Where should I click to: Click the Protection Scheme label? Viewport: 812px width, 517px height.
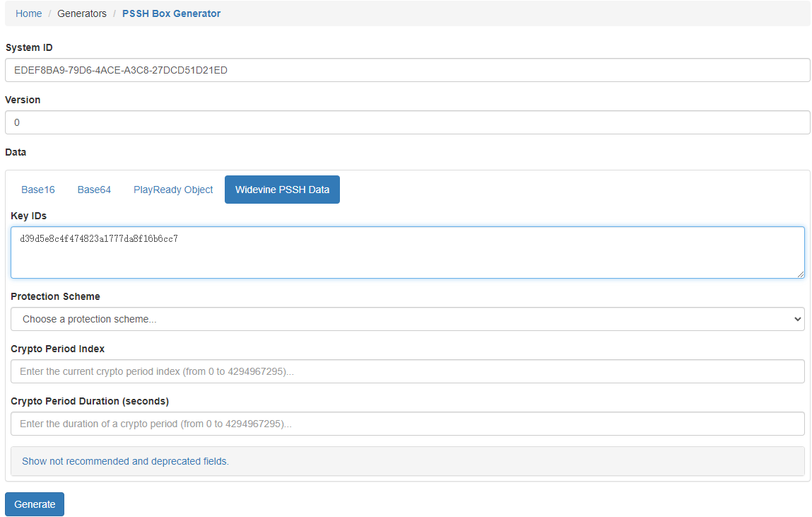point(55,296)
